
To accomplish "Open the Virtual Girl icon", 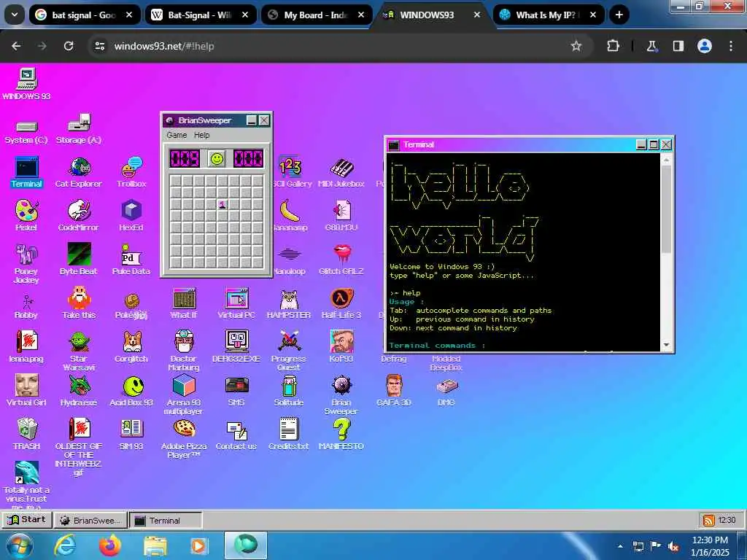I will 26,391.
